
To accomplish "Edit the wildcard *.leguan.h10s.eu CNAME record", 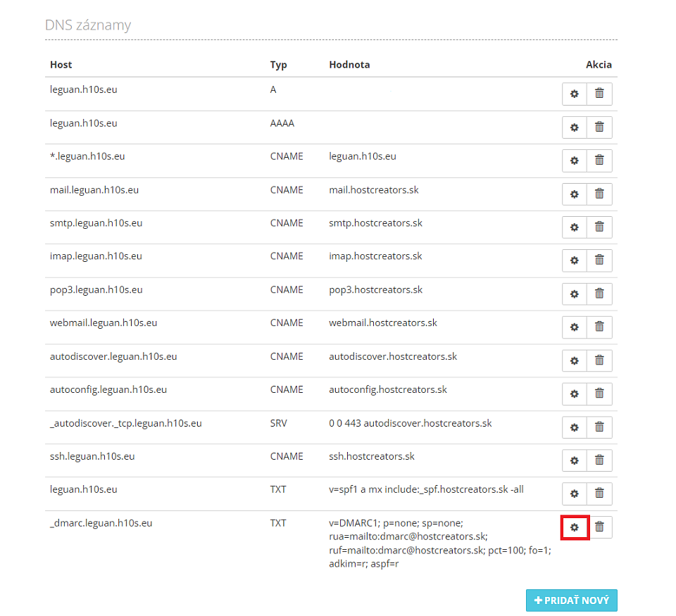I will coord(575,161).
